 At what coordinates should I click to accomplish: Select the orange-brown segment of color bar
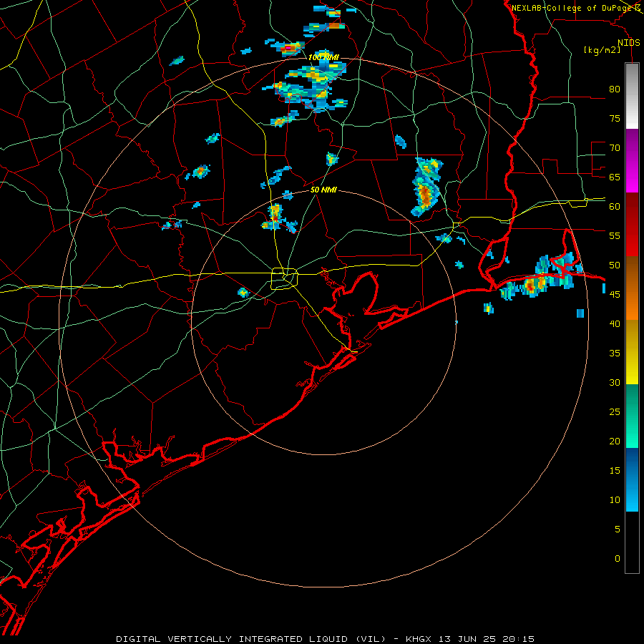[632, 288]
